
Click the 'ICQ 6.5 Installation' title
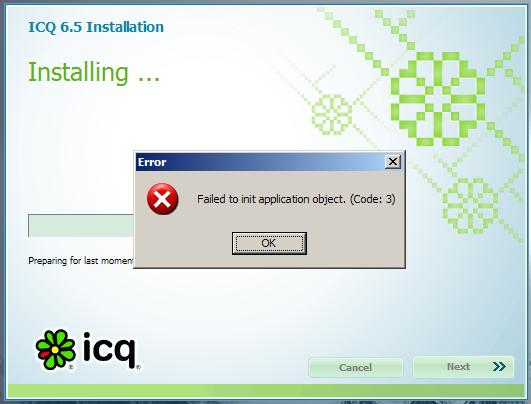[x=96, y=27]
